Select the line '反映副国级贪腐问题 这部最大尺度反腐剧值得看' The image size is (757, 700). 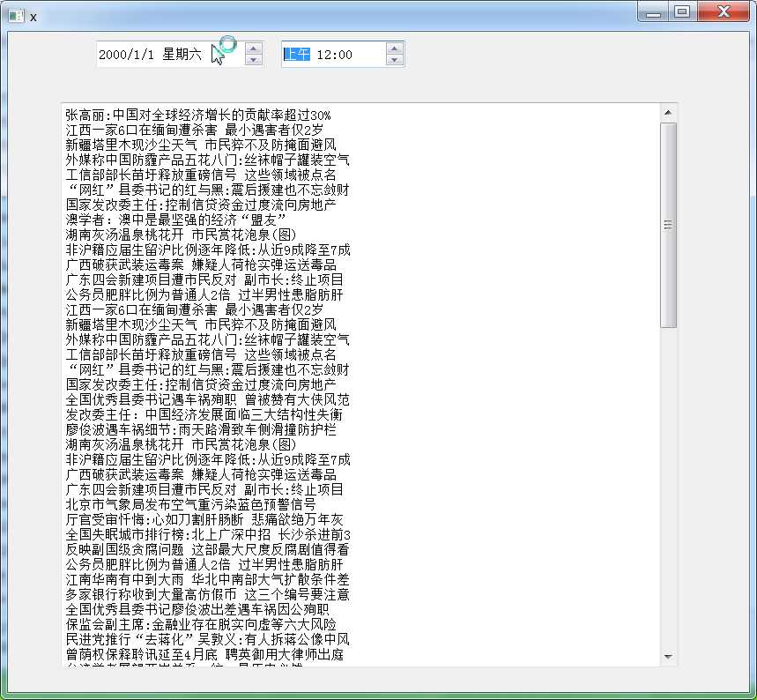[208, 549]
